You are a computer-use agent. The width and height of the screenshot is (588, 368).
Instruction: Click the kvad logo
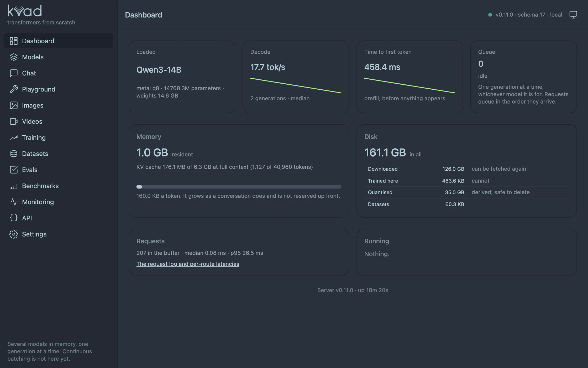(25, 11)
